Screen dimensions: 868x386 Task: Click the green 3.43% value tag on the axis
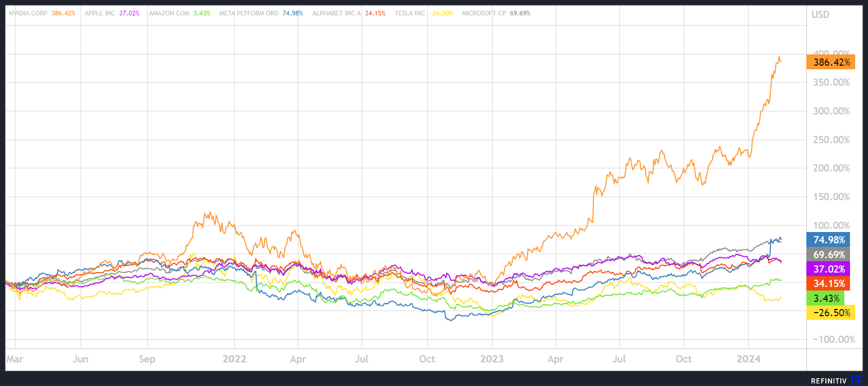pyautogui.click(x=826, y=298)
